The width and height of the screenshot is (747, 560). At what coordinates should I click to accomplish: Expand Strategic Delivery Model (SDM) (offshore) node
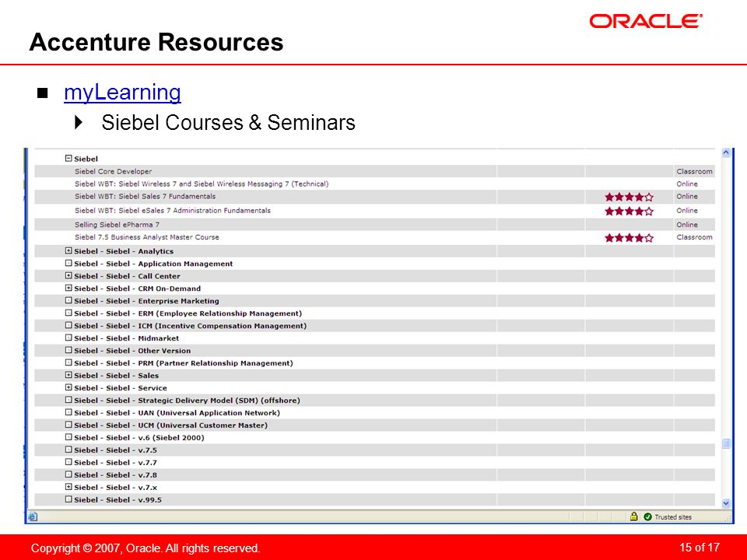tap(68, 400)
